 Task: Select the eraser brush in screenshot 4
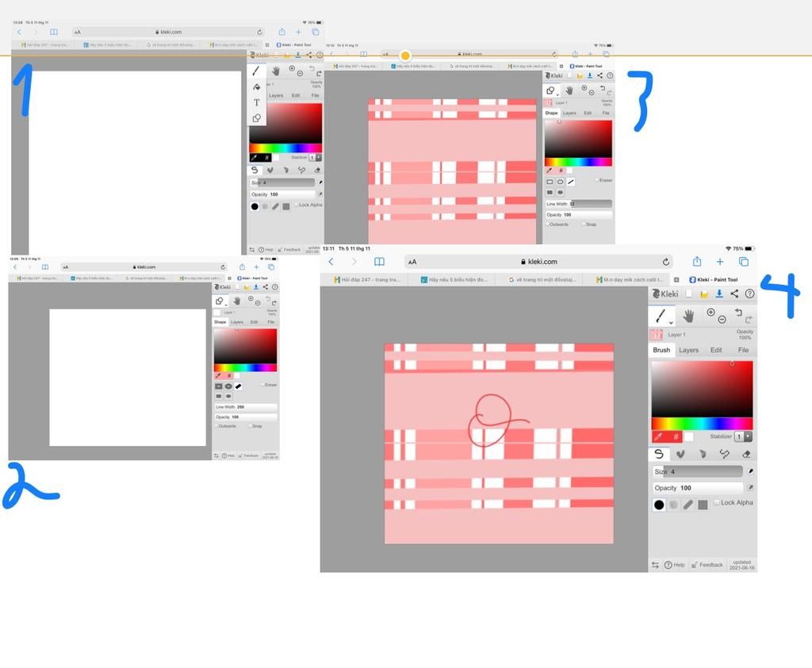pyautogui.click(x=746, y=454)
